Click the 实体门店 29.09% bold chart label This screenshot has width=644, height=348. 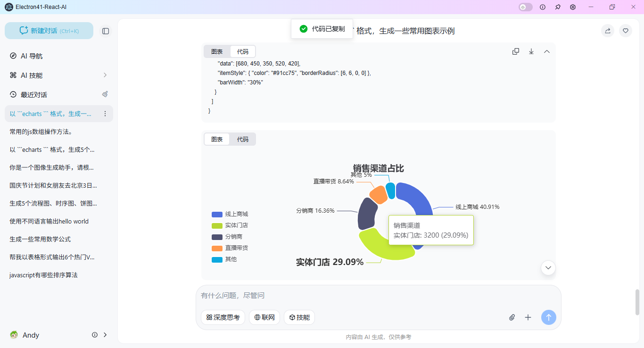pos(330,262)
